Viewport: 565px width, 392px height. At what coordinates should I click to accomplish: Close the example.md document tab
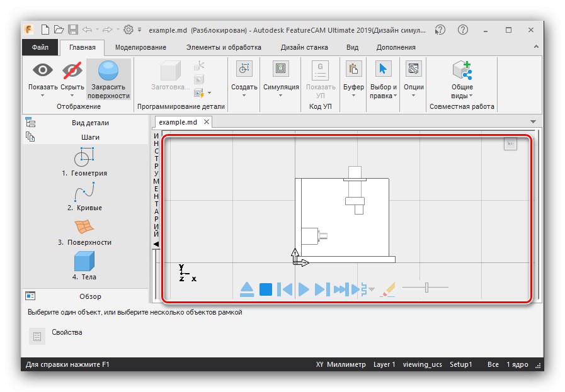point(207,121)
